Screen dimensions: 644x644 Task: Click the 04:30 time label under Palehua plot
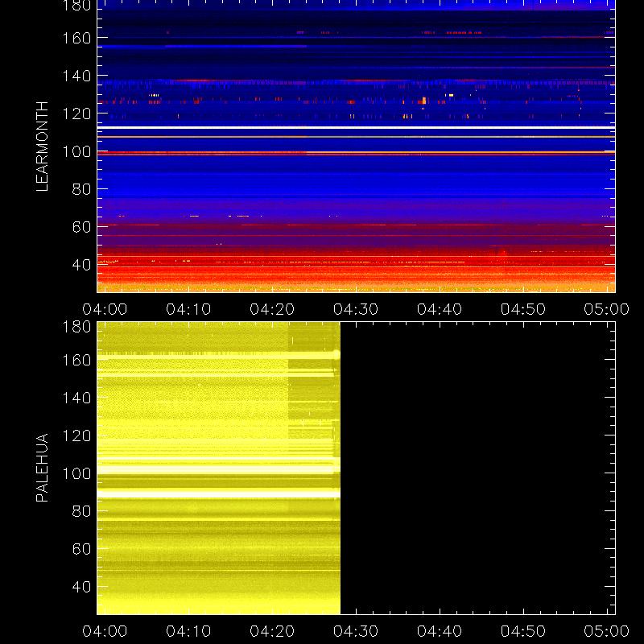pyautogui.click(x=356, y=631)
